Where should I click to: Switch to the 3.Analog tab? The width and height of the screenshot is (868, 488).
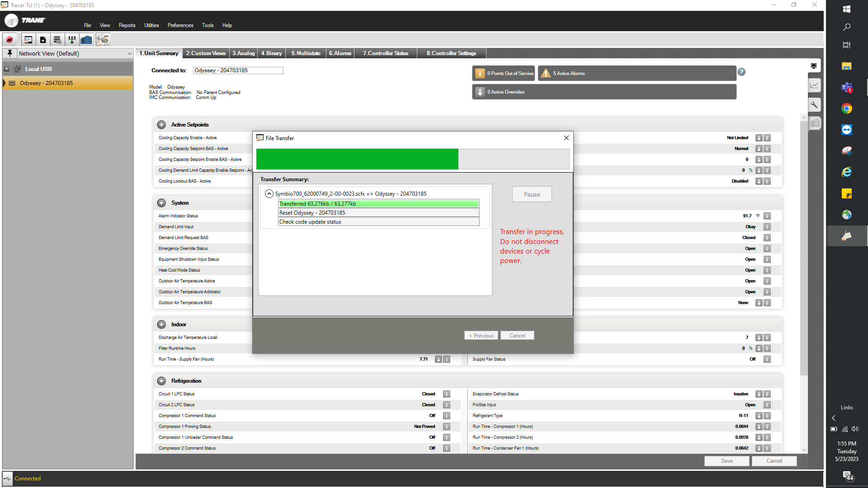pyautogui.click(x=243, y=53)
